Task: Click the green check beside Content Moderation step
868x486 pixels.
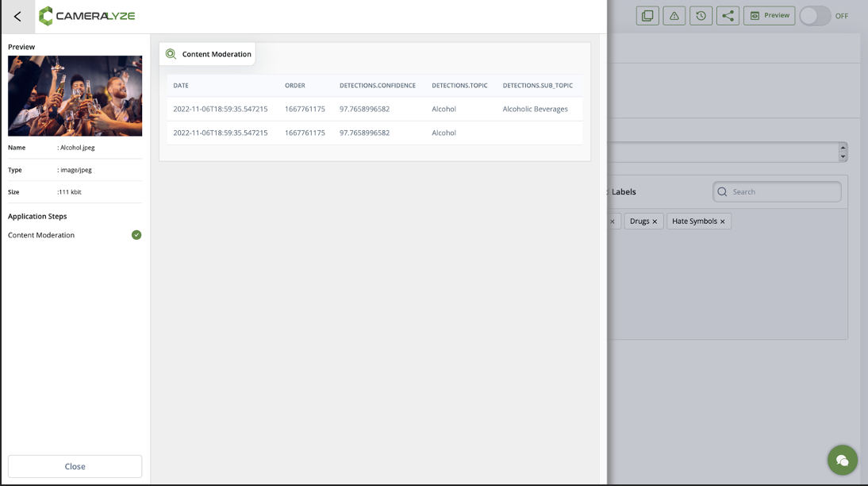Action: pos(136,235)
